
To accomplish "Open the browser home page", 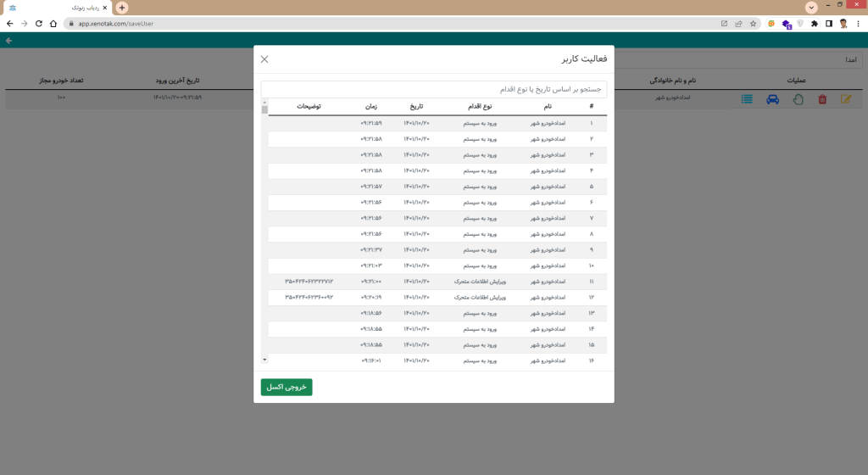I will tap(53, 23).
